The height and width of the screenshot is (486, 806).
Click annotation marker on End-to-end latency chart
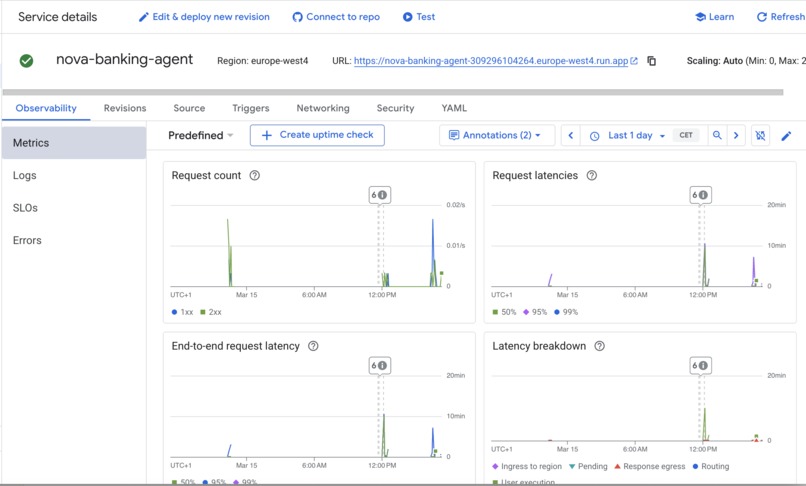pos(380,366)
